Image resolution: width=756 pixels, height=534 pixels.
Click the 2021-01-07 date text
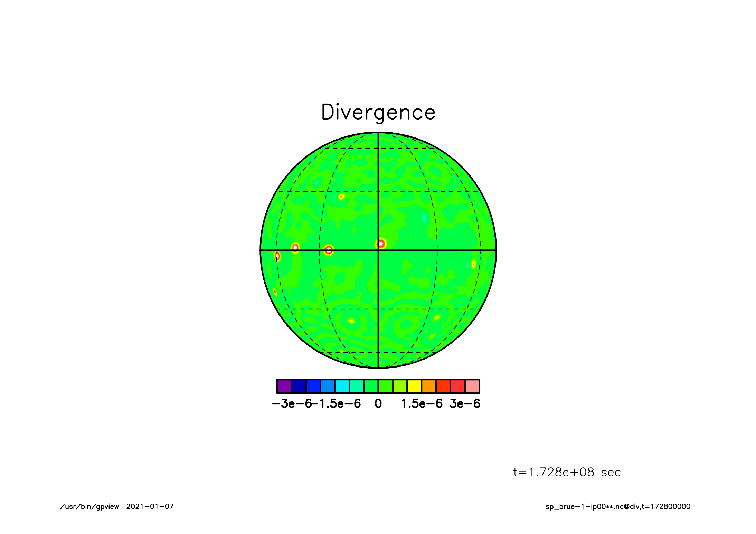pyautogui.click(x=150, y=507)
